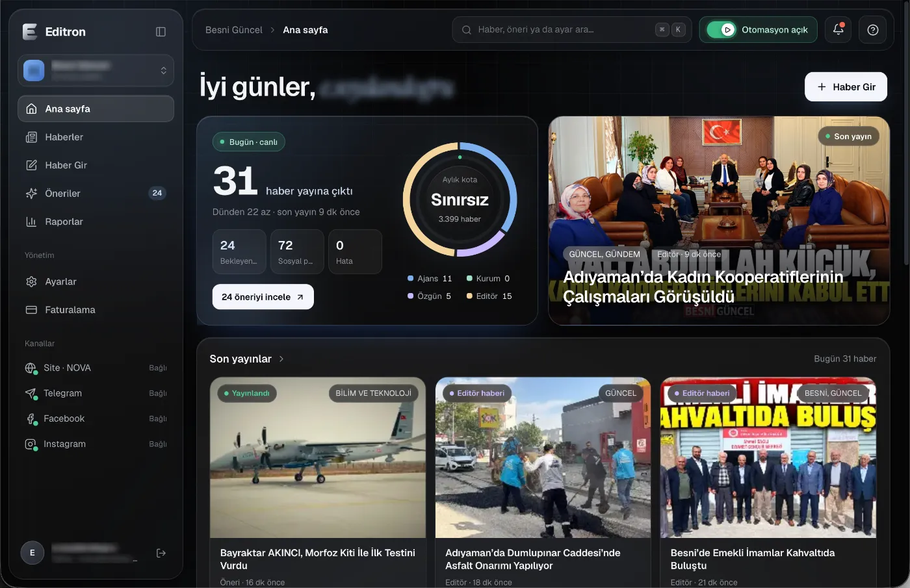
Task: Click the Haberler newspaper icon
Action: click(x=31, y=137)
